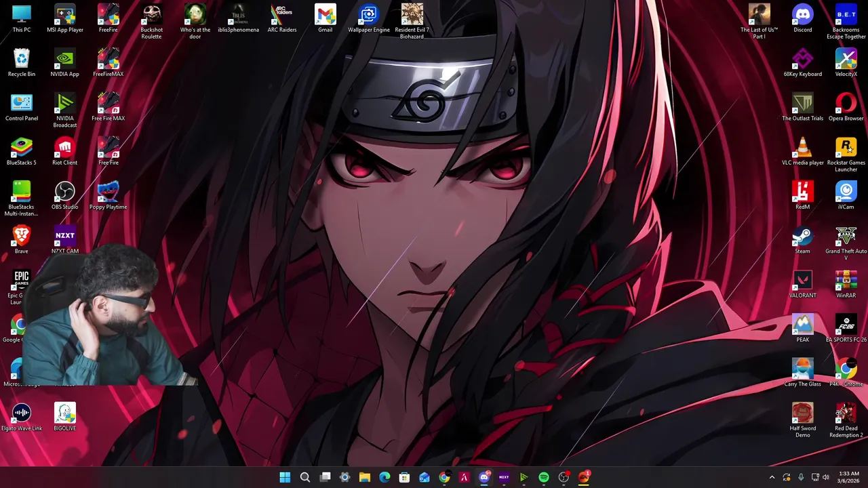
Task: Open the network tray icon
Action: tap(815, 478)
